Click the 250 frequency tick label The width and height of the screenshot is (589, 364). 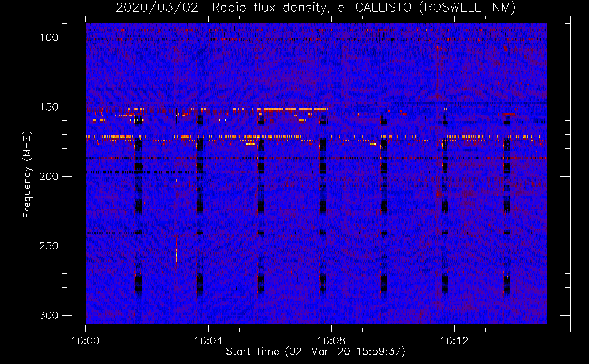click(x=49, y=246)
